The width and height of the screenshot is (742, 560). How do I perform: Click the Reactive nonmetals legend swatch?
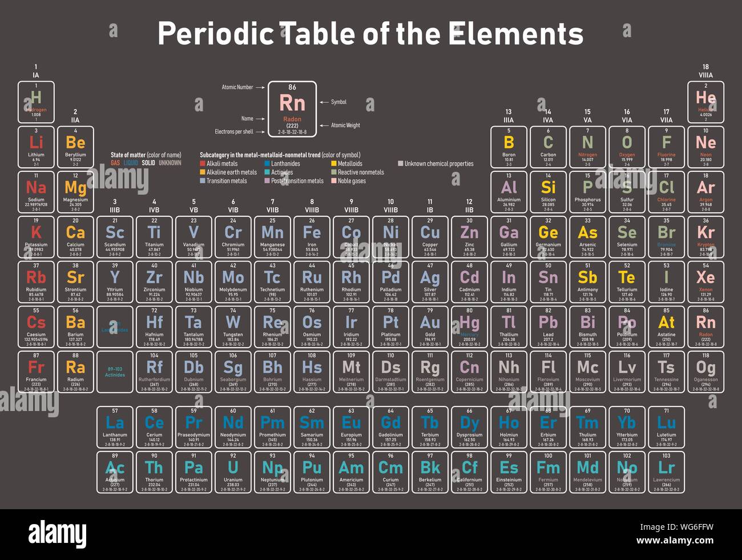click(x=333, y=172)
